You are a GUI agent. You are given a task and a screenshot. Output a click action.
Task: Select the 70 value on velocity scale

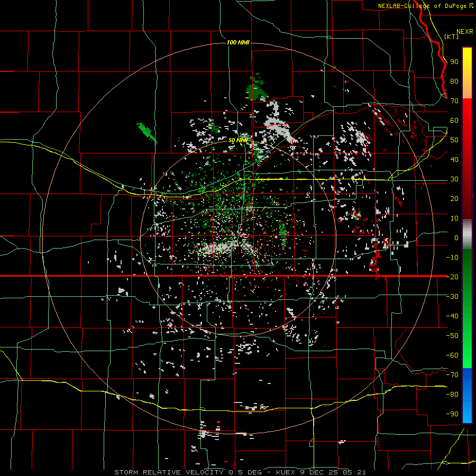(x=454, y=101)
